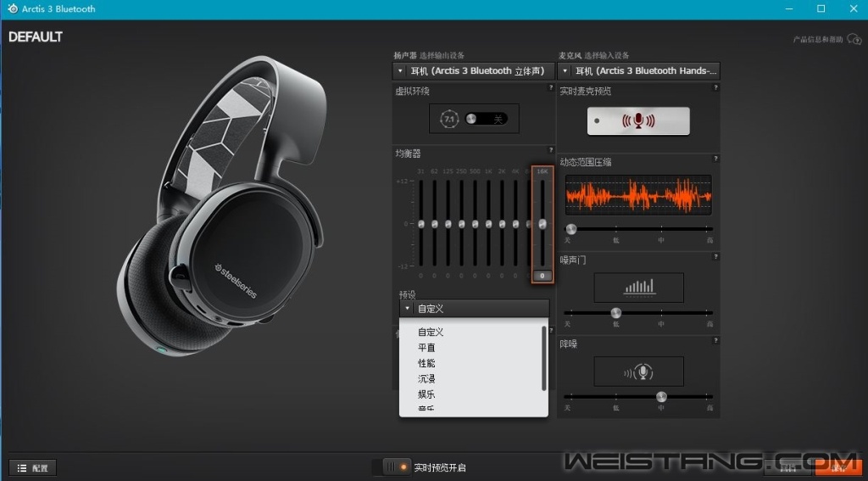Select 自定义 from the preset list
This screenshot has height=481, width=868.
click(x=431, y=332)
